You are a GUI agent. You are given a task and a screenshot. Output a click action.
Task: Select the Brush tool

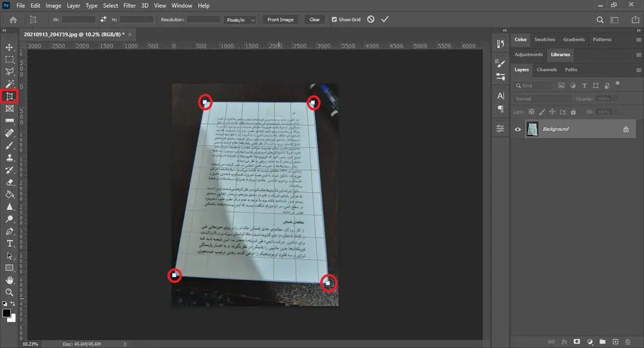pos(10,146)
